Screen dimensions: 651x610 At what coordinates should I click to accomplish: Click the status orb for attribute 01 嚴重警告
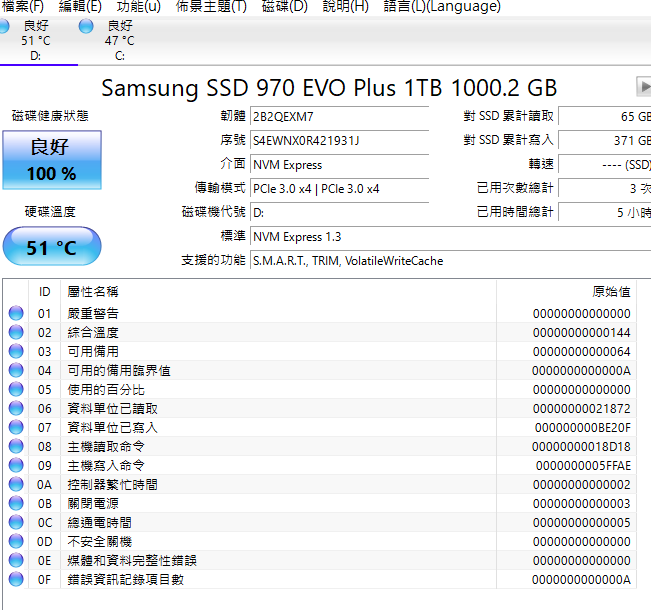pyautogui.click(x=16, y=313)
